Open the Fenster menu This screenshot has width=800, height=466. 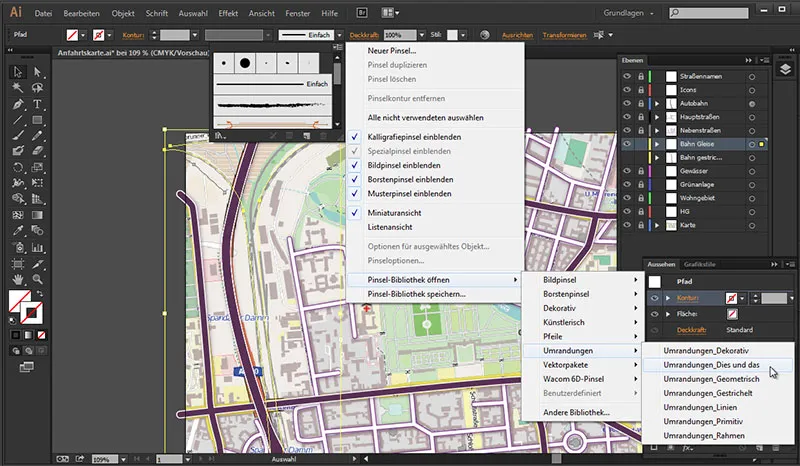point(297,13)
